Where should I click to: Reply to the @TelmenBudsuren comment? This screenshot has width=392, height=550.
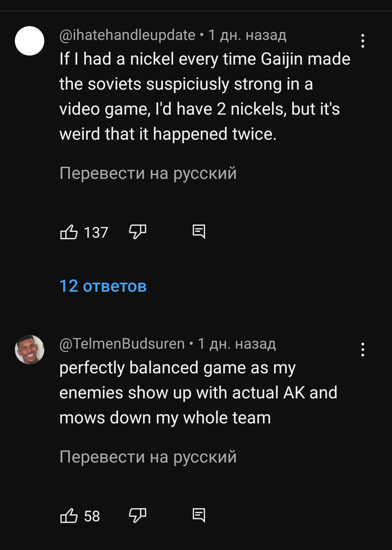pyautogui.click(x=199, y=515)
